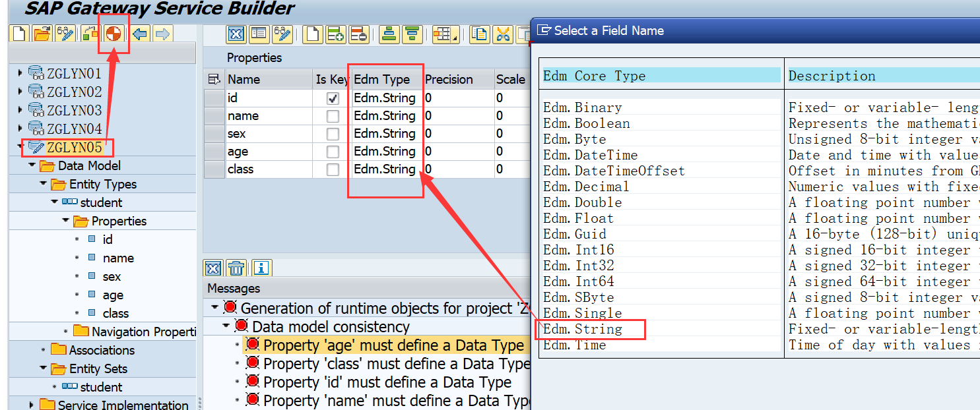Image resolution: width=980 pixels, height=410 pixels.
Task: Click the Precision column header
Action: pos(458,79)
